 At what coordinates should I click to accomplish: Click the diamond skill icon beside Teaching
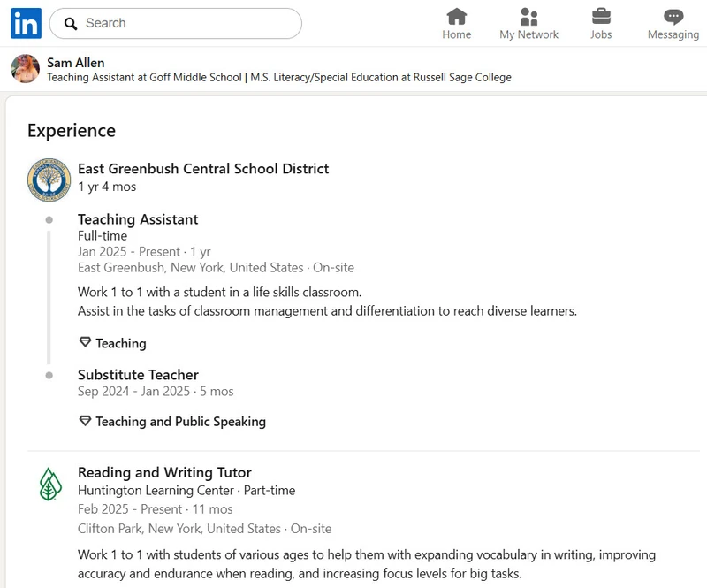point(85,342)
